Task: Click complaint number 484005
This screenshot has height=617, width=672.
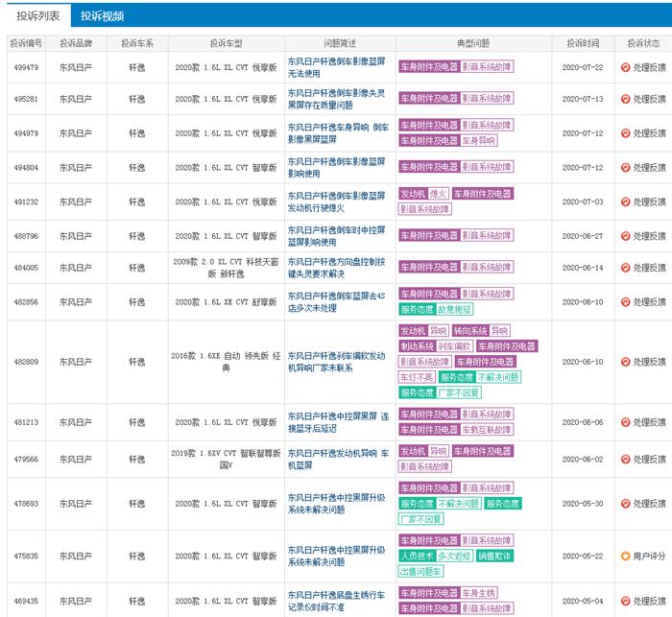Action: pyautogui.click(x=26, y=268)
